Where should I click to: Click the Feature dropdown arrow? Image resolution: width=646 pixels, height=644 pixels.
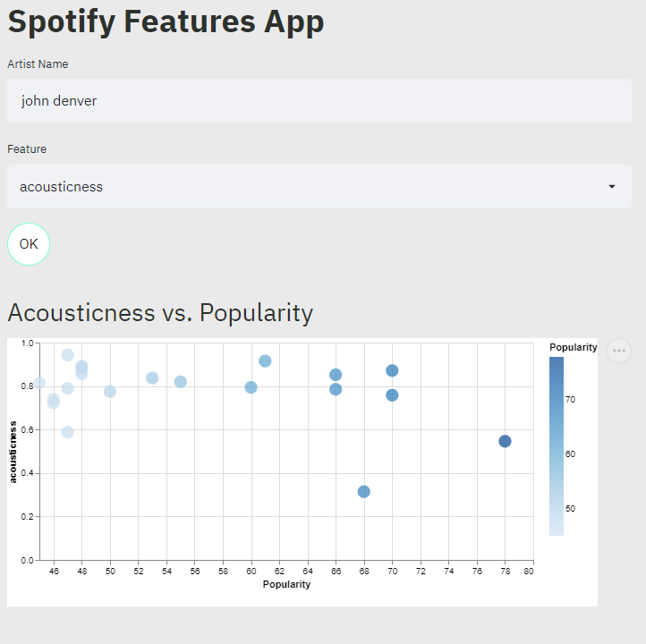click(612, 187)
